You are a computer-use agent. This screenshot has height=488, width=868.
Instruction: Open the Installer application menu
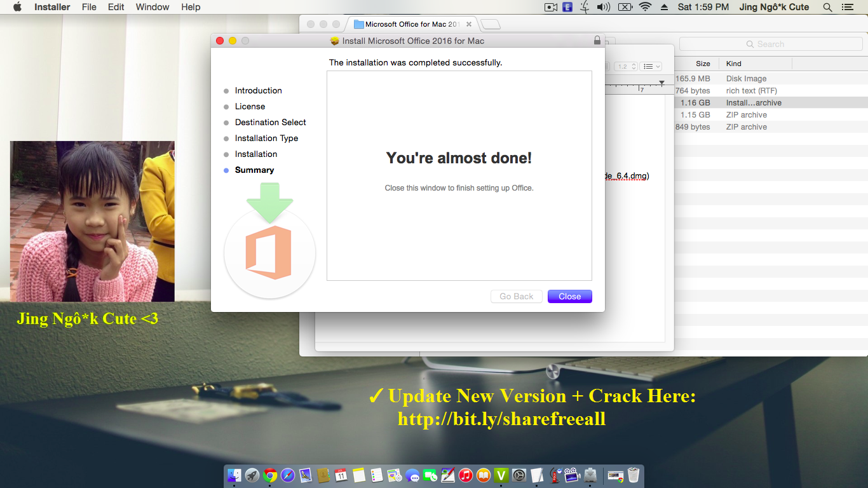(x=52, y=7)
